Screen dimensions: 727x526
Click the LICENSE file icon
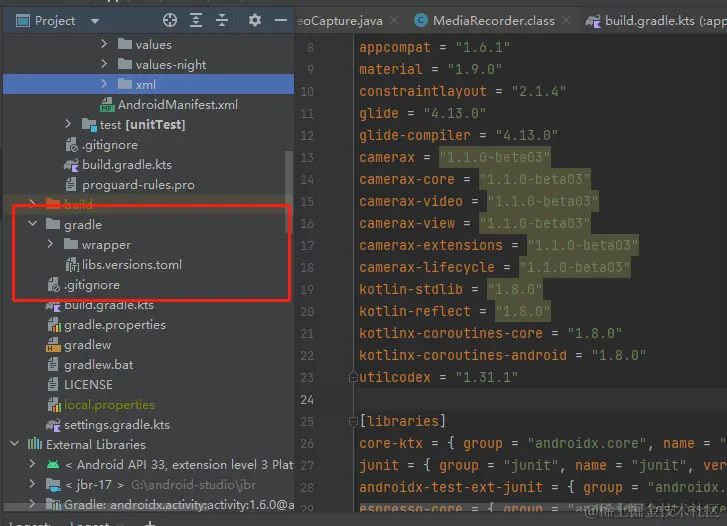[x=53, y=385]
